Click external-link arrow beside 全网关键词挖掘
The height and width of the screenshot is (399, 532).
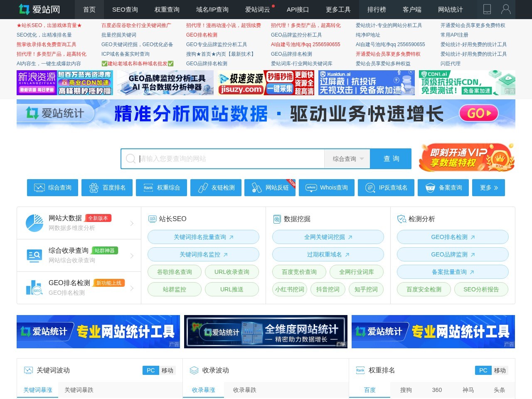pos(350,237)
